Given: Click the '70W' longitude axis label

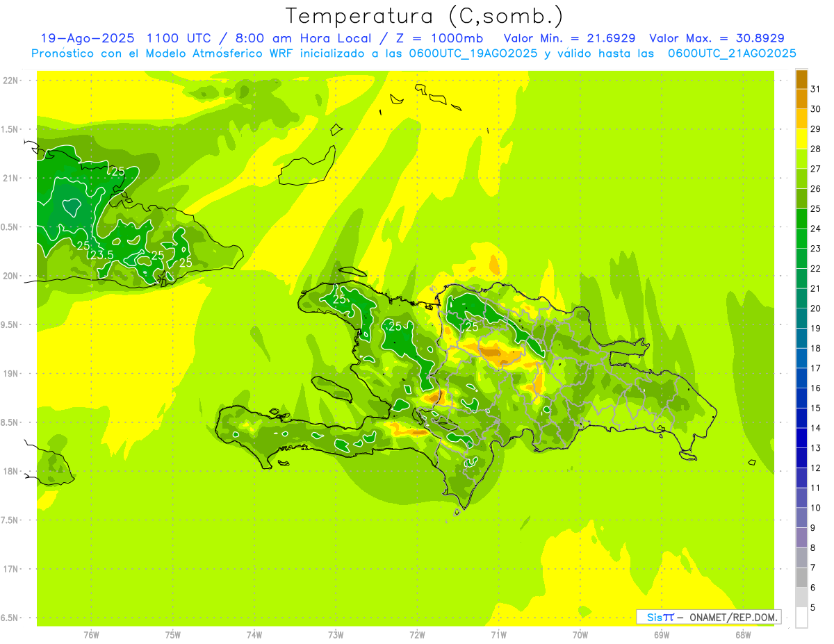Looking at the screenshot, I should [580, 635].
